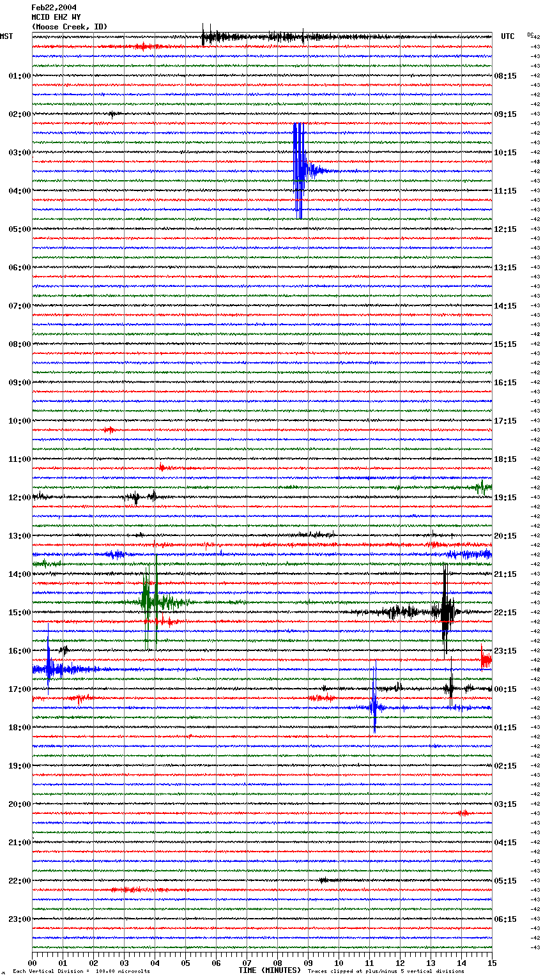Click minute tick label 12 on bottom axis
Viewport: 543px width, 980px height.
click(x=400, y=963)
